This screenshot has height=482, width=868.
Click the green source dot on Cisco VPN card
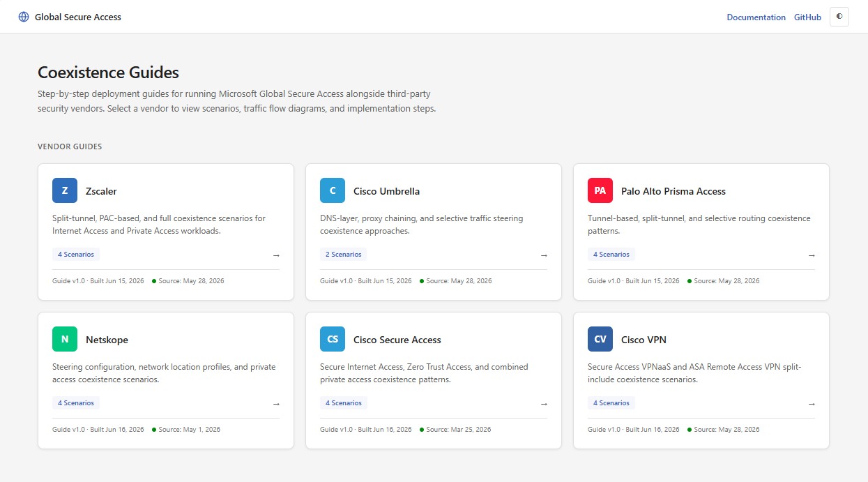690,430
